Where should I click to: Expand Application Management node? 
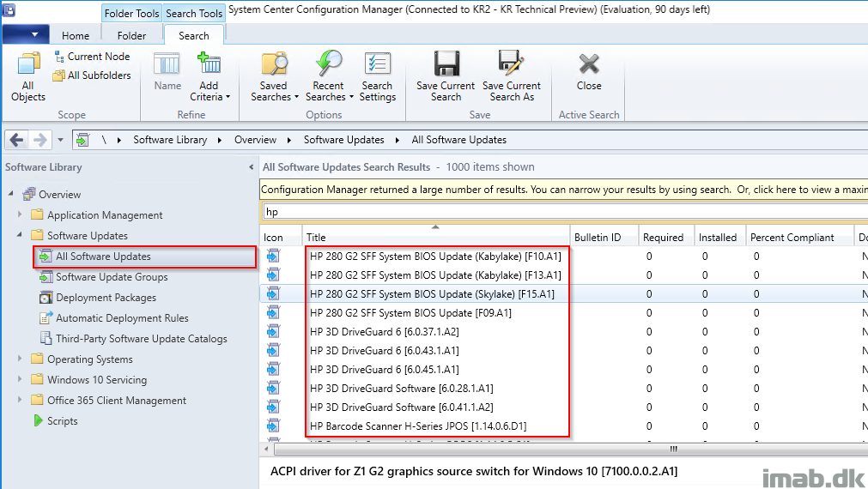point(20,214)
